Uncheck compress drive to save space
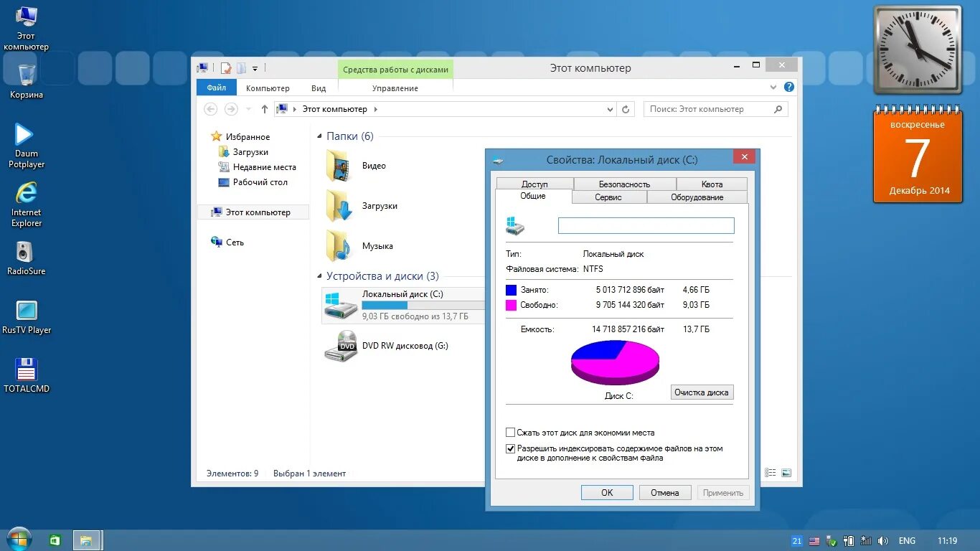 point(511,432)
